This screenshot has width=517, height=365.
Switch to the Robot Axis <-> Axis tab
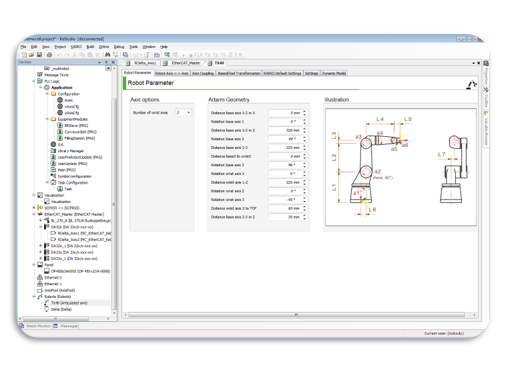172,73
